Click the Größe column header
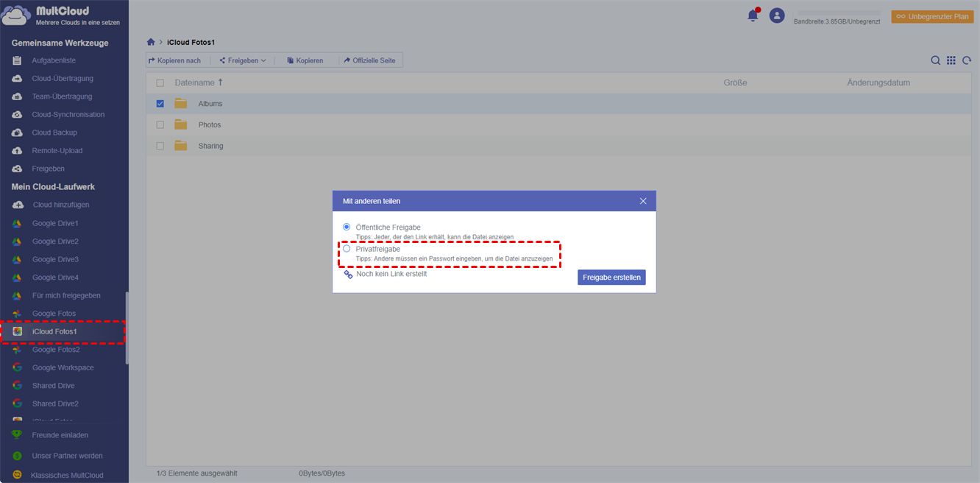This screenshot has height=483, width=980. pos(735,83)
